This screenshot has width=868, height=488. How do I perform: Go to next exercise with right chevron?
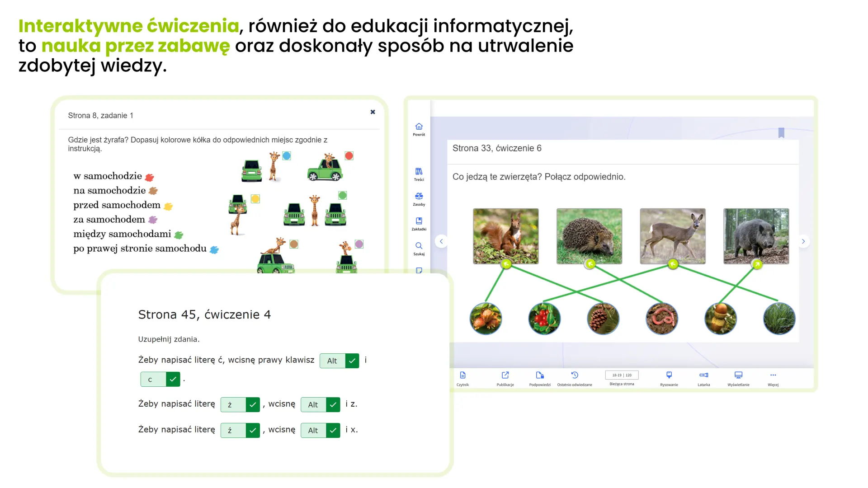point(803,241)
